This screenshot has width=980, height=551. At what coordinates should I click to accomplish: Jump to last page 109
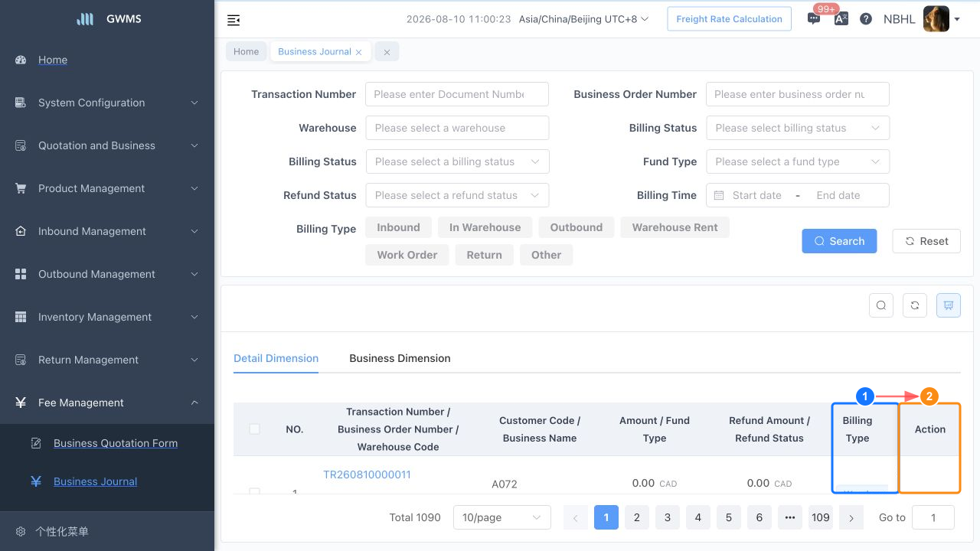point(821,517)
